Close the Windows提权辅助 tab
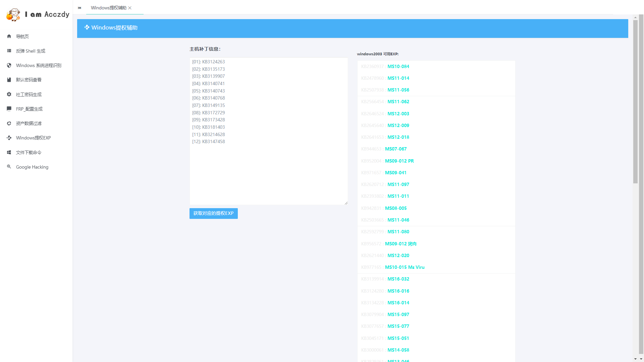 coord(130,8)
